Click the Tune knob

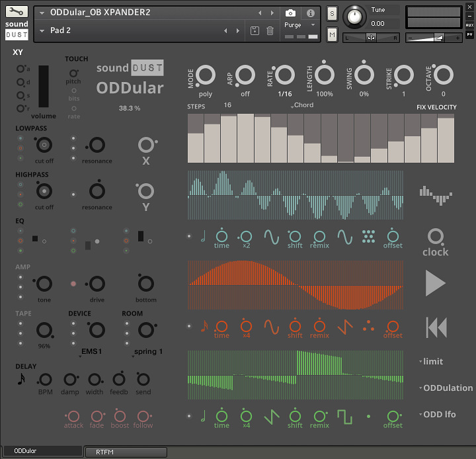[354, 17]
